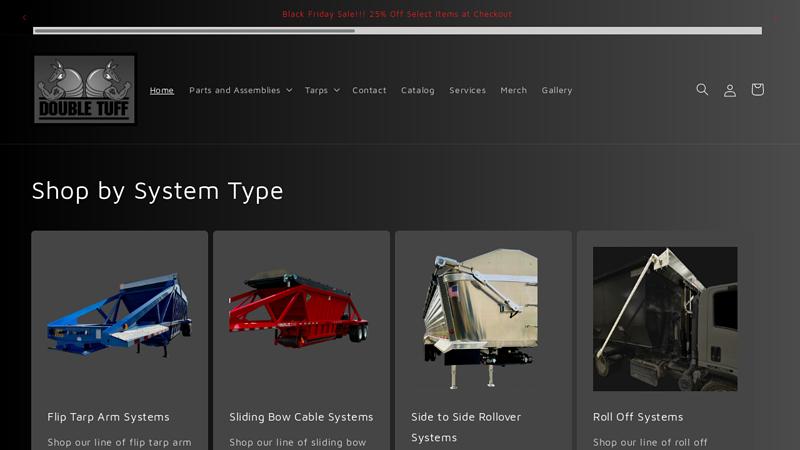Open the account login icon

(x=730, y=90)
